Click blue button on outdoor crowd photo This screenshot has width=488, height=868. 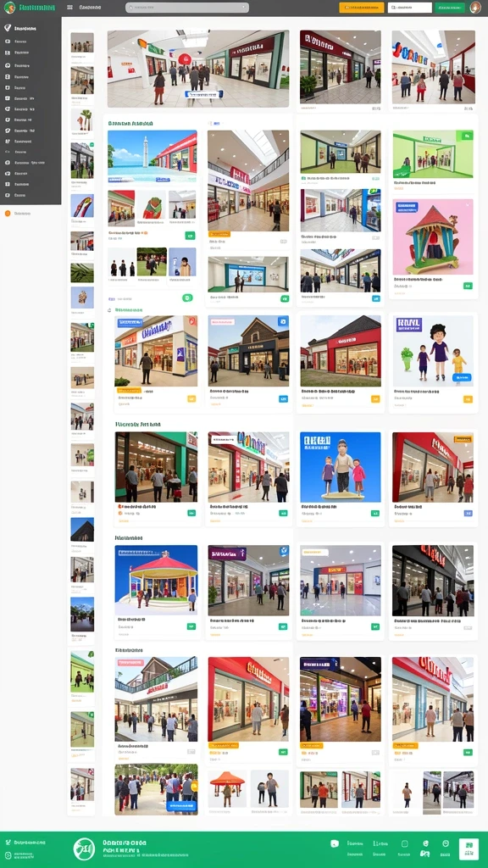181,805
